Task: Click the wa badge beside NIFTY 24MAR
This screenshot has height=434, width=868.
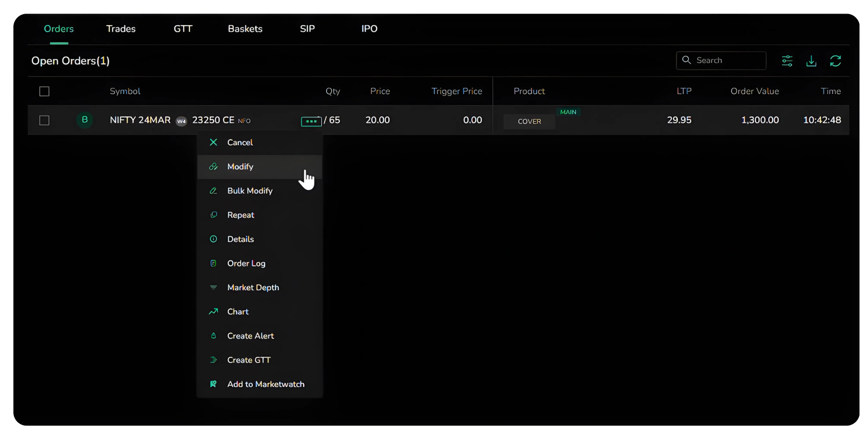Action: (181, 121)
